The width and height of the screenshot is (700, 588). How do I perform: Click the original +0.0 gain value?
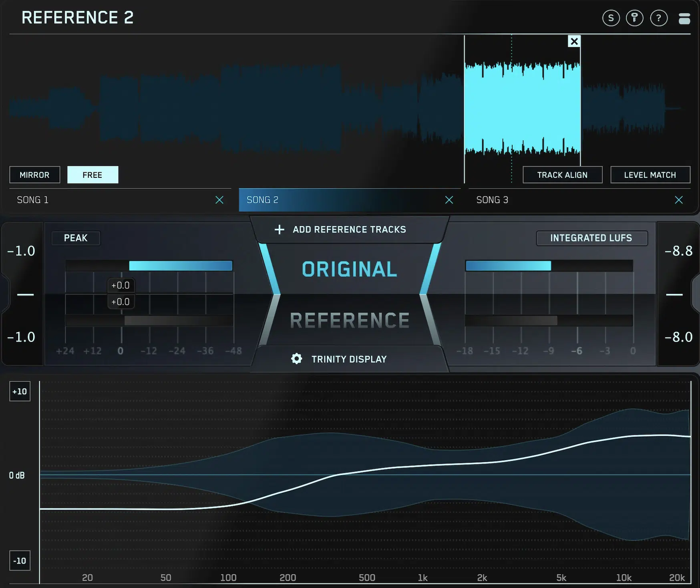[x=121, y=286]
